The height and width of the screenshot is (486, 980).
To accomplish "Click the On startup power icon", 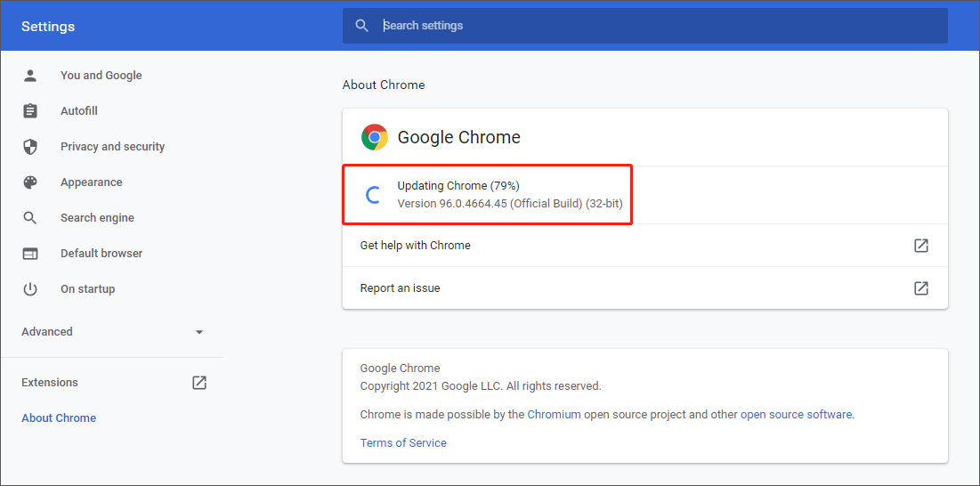I will pyautogui.click(x=30, y=289).
